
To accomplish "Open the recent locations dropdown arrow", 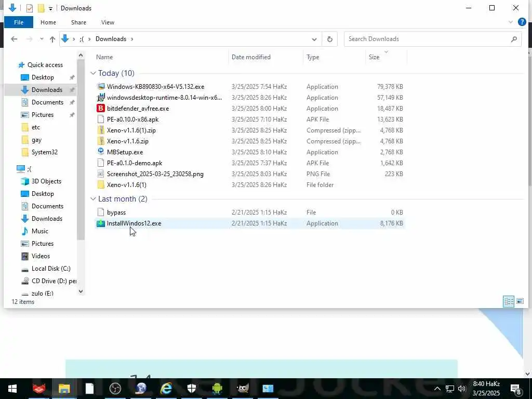I will (42, 39).
